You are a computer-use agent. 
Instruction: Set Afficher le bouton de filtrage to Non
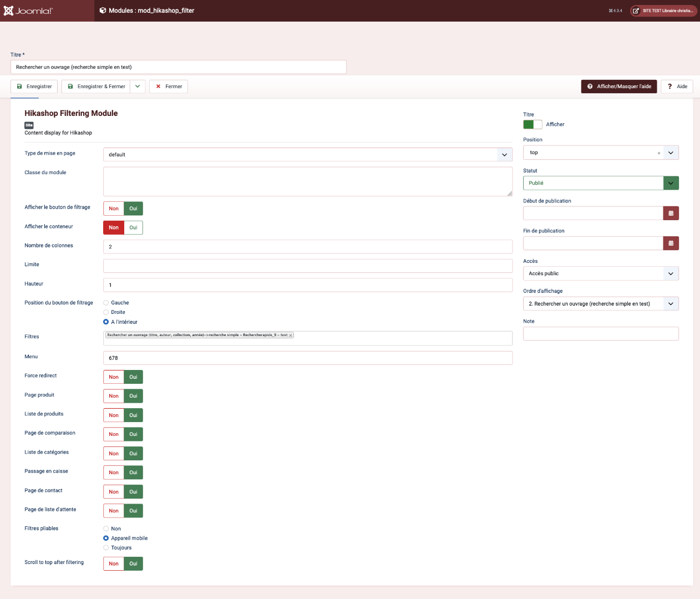(x=114, y=209)
